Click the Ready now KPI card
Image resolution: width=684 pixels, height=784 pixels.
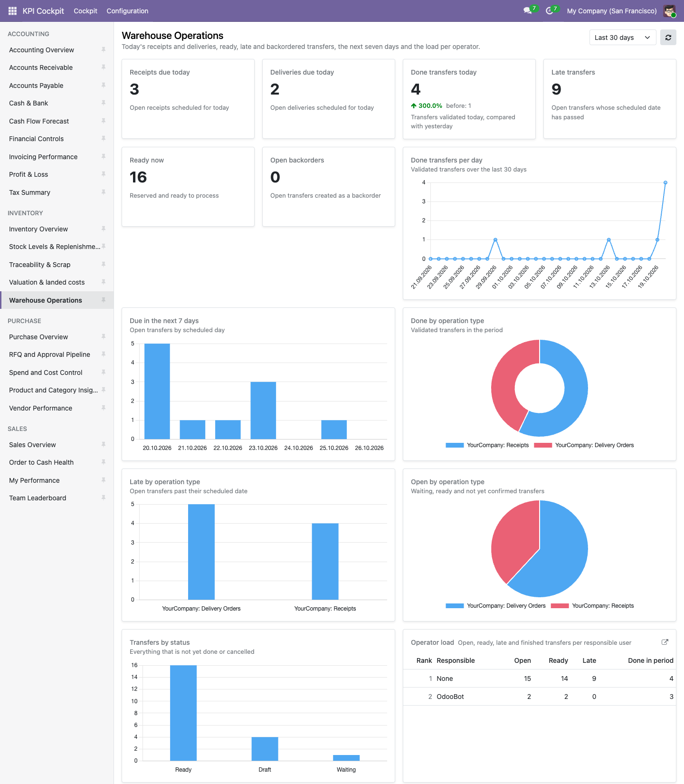188,187
